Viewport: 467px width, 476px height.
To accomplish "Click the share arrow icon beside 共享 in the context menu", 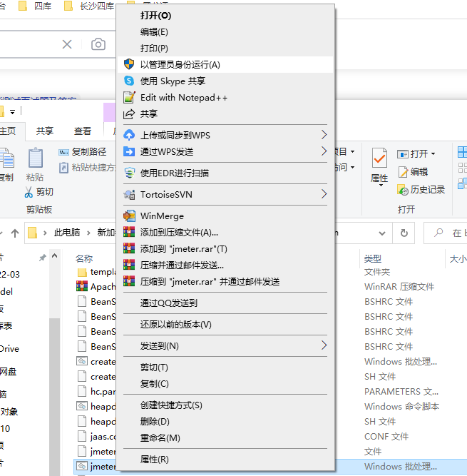I will tap(129, 114).
